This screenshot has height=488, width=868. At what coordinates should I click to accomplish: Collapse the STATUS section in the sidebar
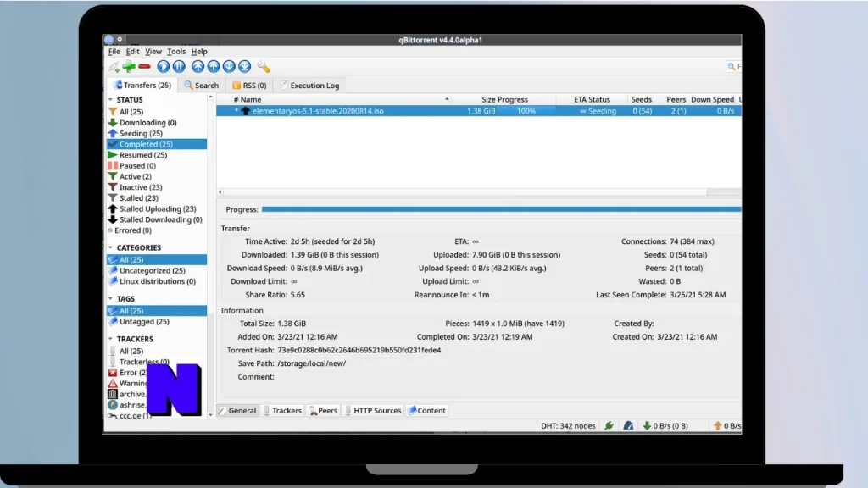(111, 100)
